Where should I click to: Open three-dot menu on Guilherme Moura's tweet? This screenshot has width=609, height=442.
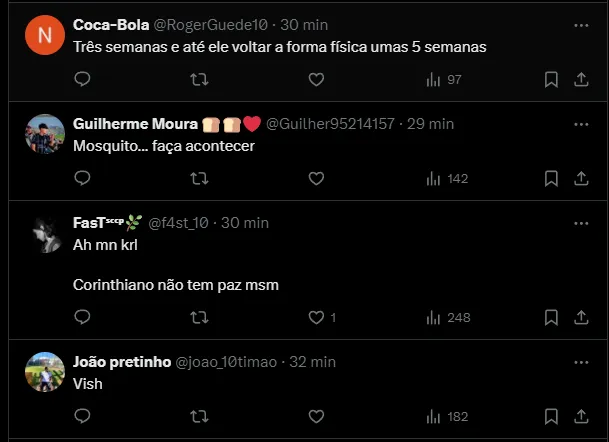point(581,124)
